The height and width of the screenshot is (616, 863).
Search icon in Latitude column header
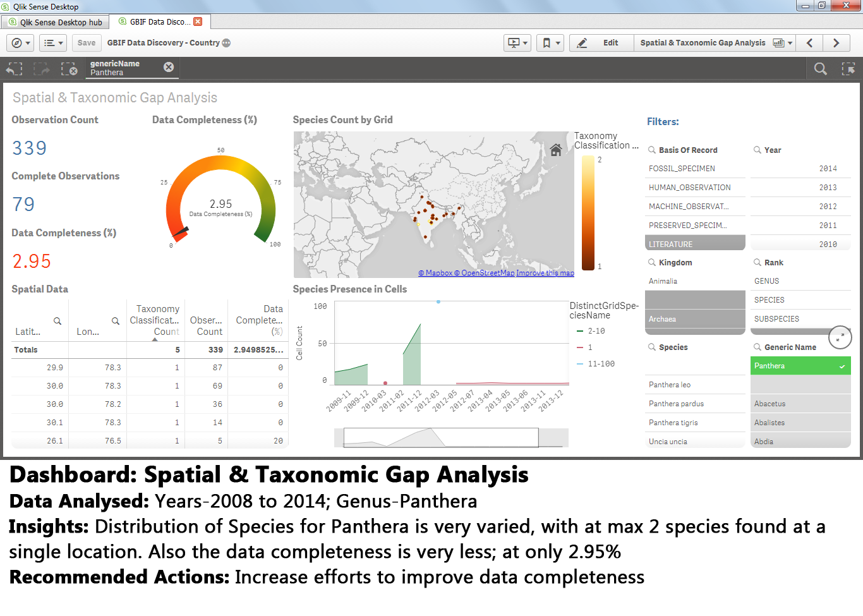click(x=57, y=321)
